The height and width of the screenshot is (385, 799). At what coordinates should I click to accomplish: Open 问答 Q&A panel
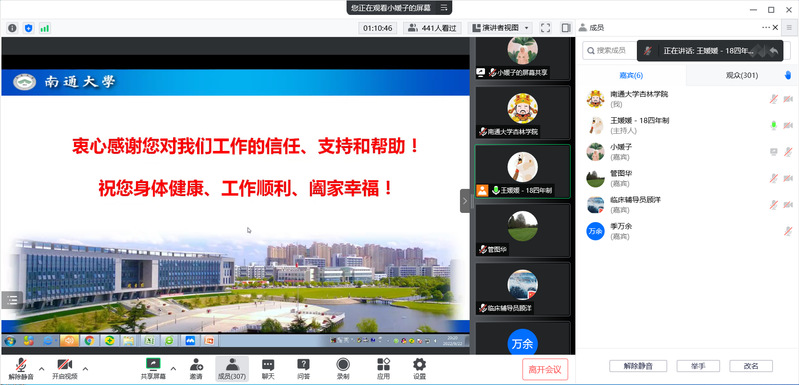coord(303,369)
